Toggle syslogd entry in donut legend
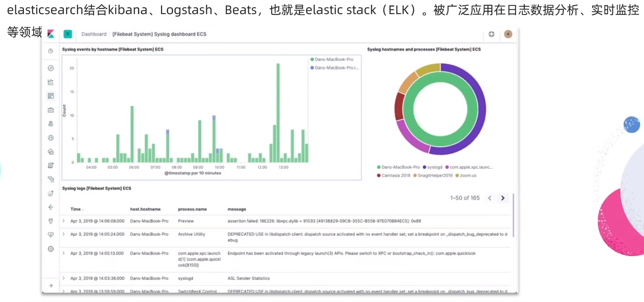644x302 pixels. (x=433, y=167)
